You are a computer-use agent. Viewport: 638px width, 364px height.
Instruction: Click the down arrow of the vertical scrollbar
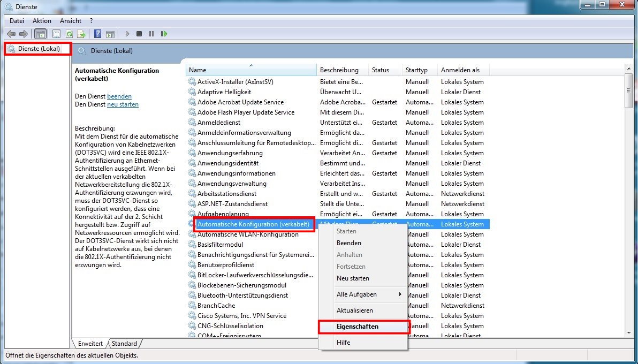pos(629,332)
